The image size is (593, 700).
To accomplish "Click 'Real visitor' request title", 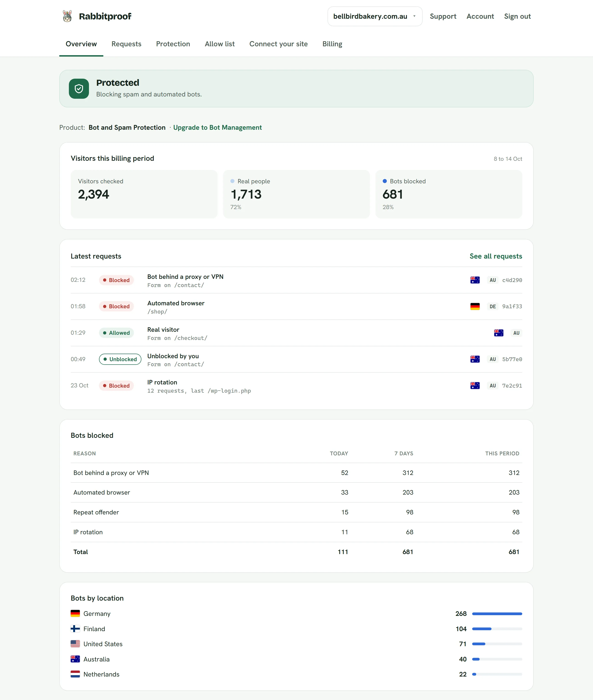I will click(163, 329).
